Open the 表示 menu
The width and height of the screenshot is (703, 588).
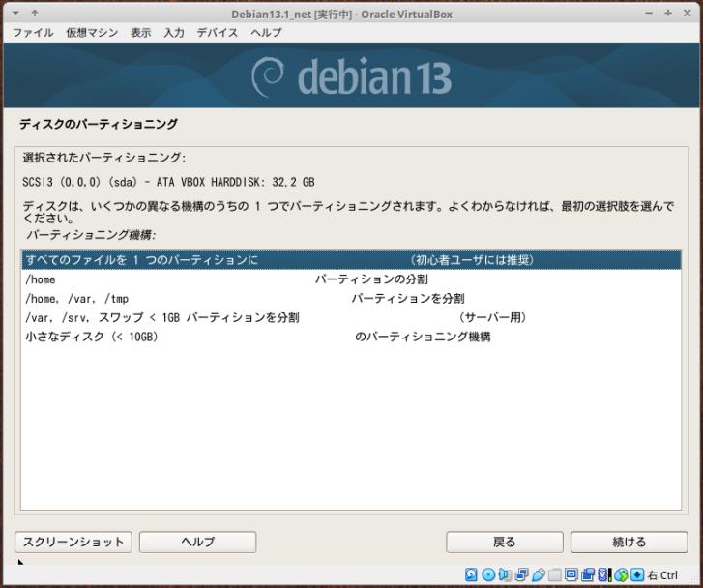141,32
